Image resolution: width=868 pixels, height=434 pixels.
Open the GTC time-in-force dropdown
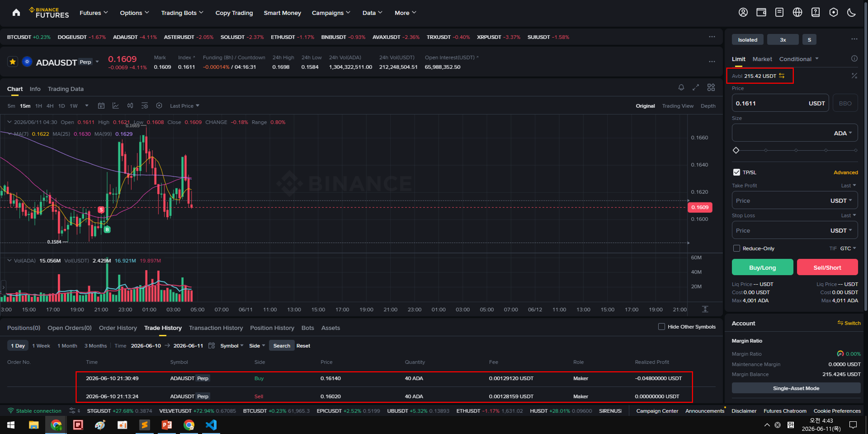(x=848, y=248)
